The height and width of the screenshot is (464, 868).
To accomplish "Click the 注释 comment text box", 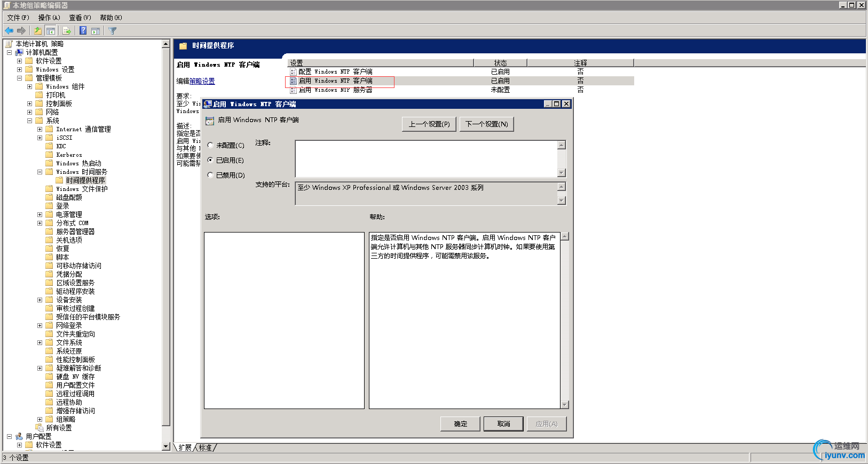I will 426,159.
